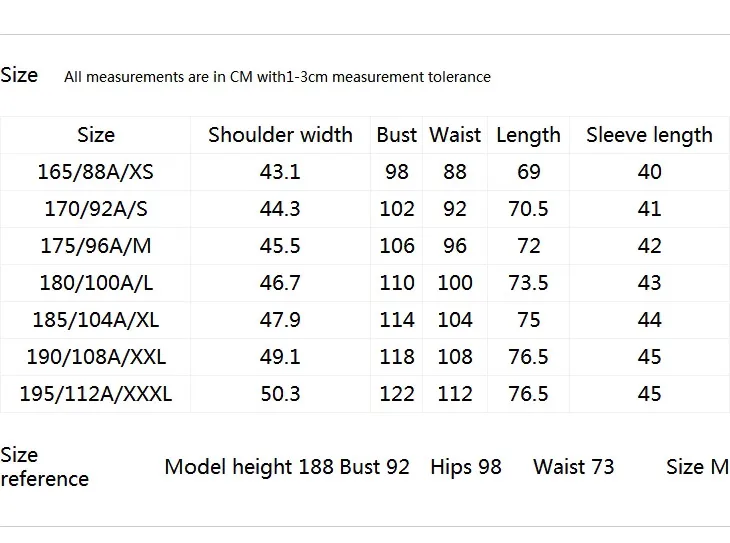Click the Size reference label
730x543 pixels.
point(45,467)
